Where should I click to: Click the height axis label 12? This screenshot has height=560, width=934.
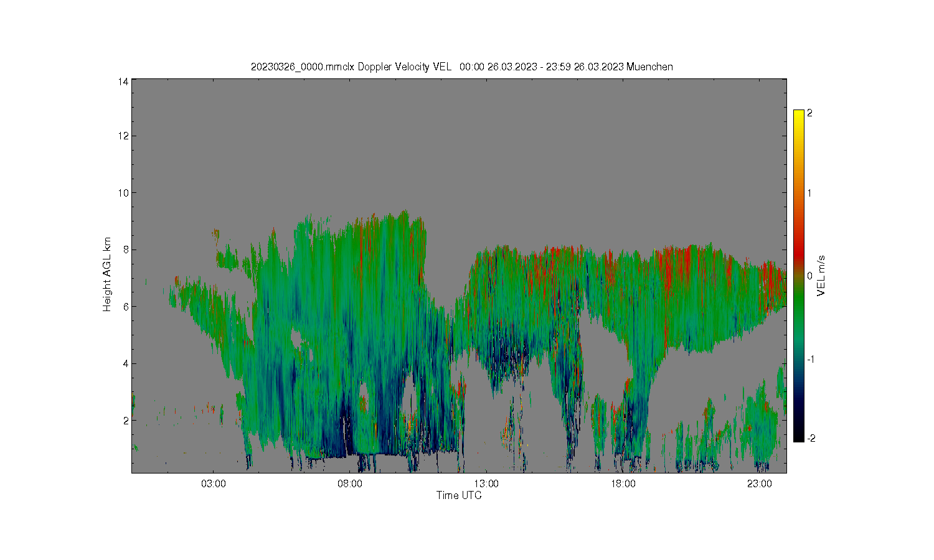123,136
